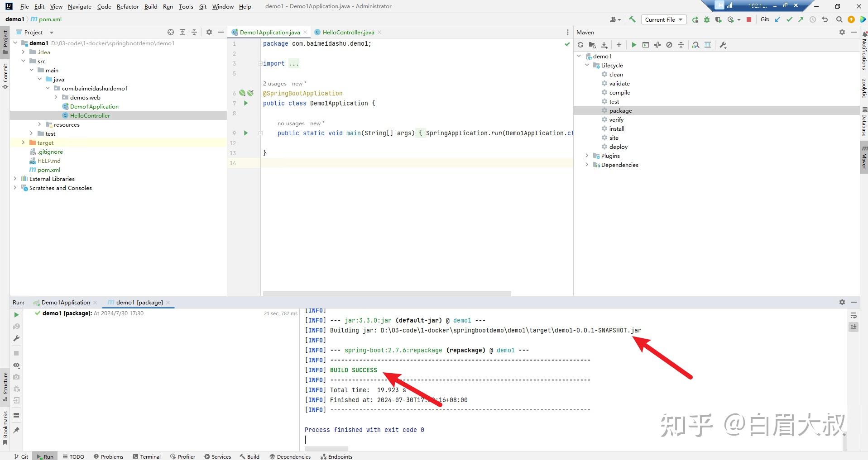
Task: Select install lifecycle goal in Maven
Action: (617, 128)
